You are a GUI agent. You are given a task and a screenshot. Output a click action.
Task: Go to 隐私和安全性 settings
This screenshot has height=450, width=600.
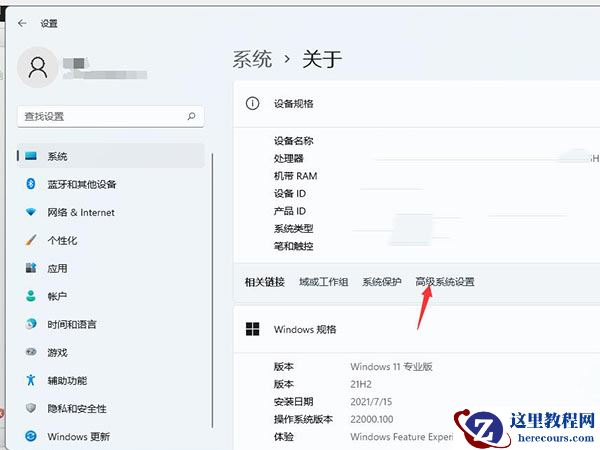tap(111, 408)
